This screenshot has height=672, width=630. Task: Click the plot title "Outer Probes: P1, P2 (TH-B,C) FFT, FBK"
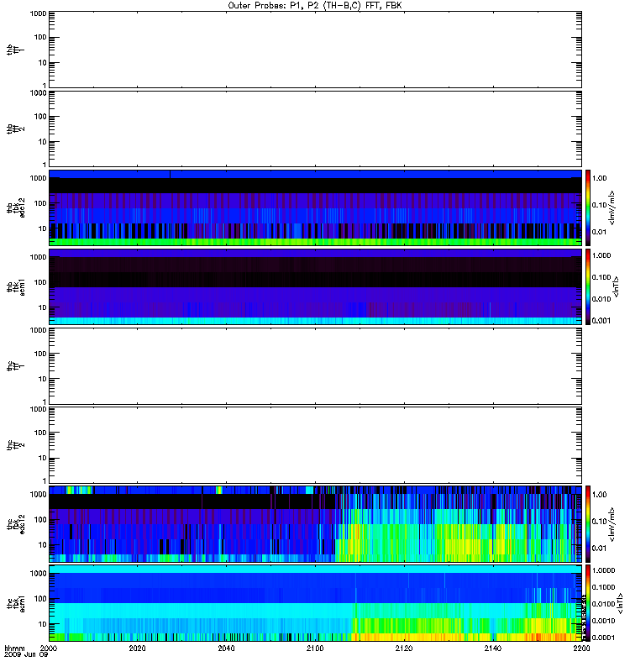point(315,6)
